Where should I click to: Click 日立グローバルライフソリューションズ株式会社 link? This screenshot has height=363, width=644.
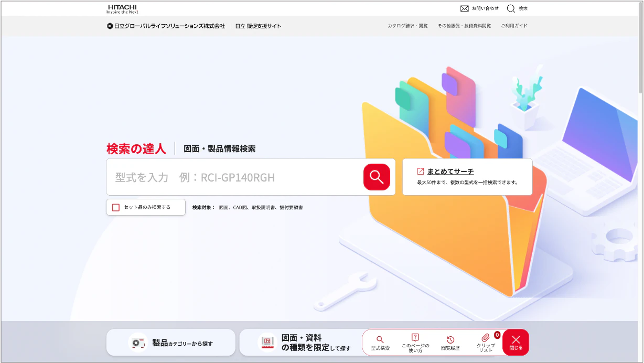pos(166,26)
